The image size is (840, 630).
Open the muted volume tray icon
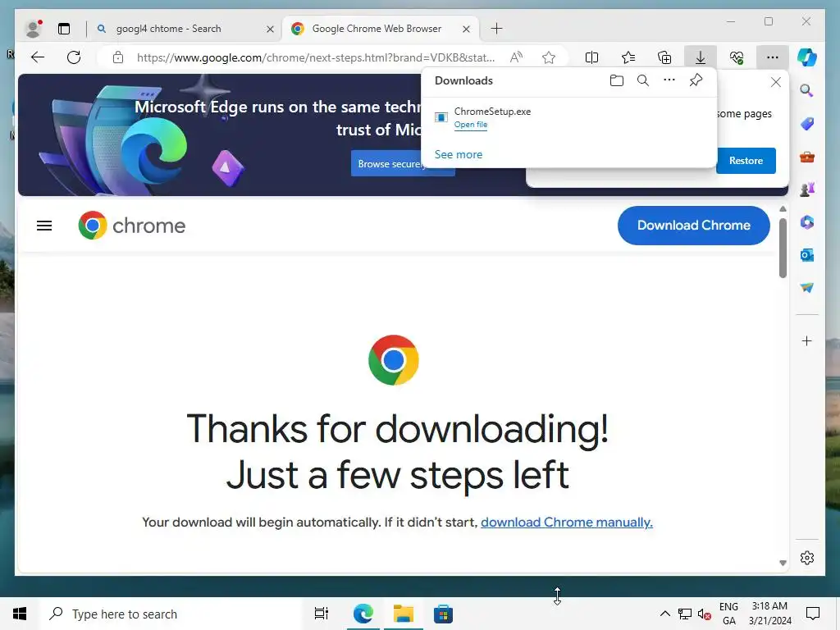tap(704, 614)
